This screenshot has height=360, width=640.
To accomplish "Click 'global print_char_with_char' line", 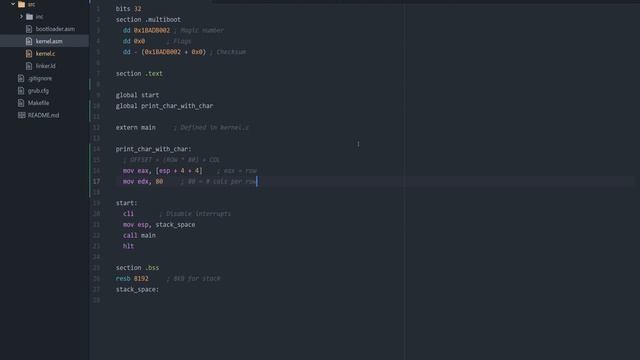I will 164,106.
